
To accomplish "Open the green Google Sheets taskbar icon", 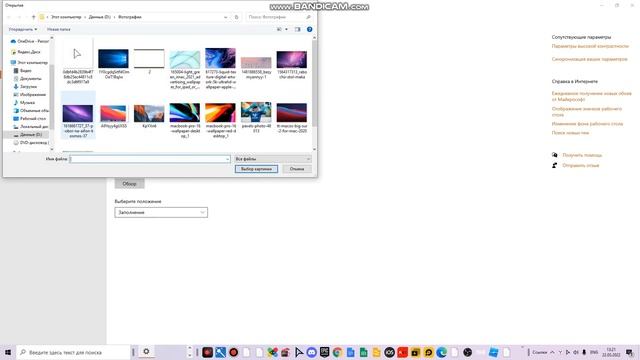I will 363,352.
